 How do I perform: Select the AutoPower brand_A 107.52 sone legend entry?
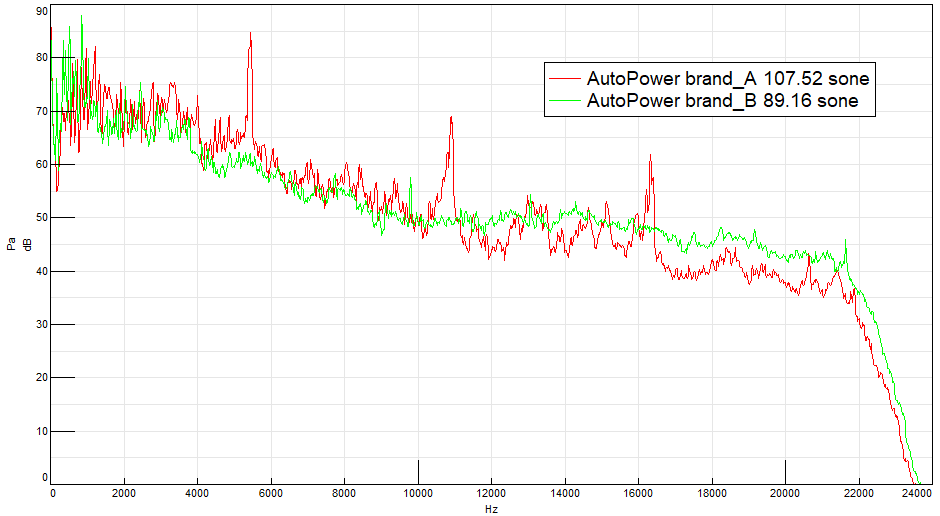tap(727, 78)
